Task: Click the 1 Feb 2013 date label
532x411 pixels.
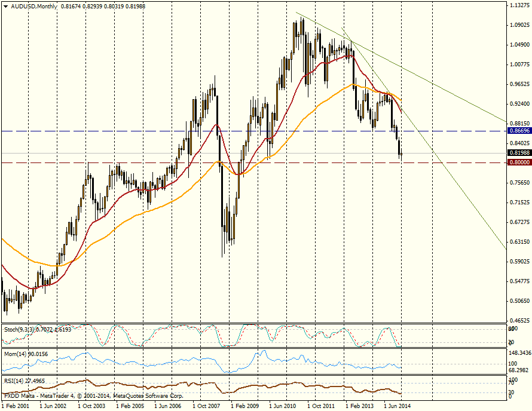Action: [360, 406]
